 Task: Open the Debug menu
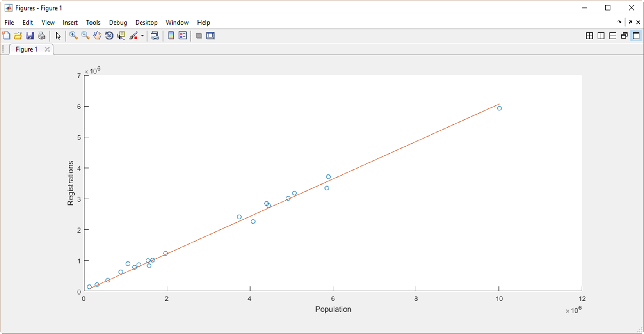point(118,23)
